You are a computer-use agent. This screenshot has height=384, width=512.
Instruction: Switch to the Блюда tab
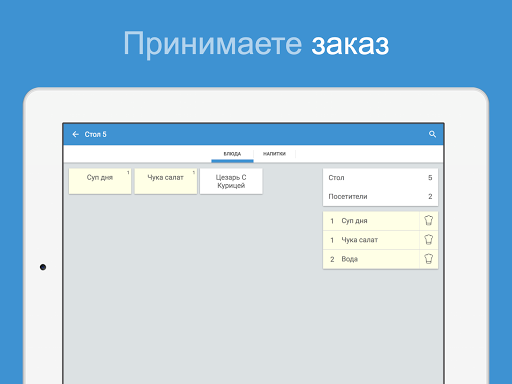tap(232, 154)
